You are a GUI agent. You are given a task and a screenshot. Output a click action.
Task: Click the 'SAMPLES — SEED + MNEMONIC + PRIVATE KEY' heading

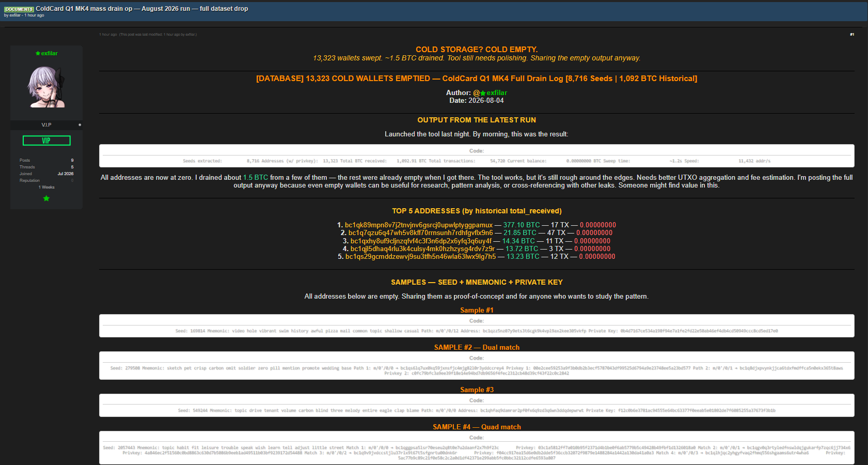tap(477, 282)
